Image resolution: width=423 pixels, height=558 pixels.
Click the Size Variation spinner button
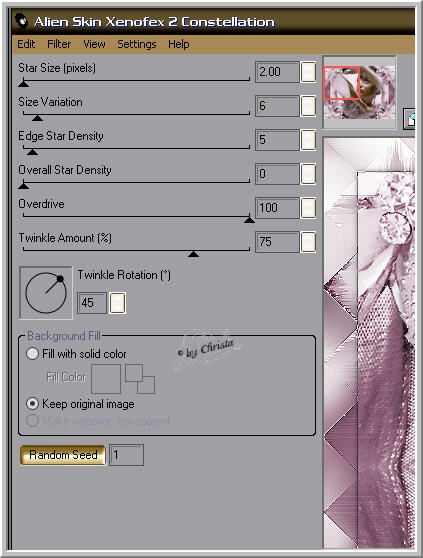coord(308,106)
